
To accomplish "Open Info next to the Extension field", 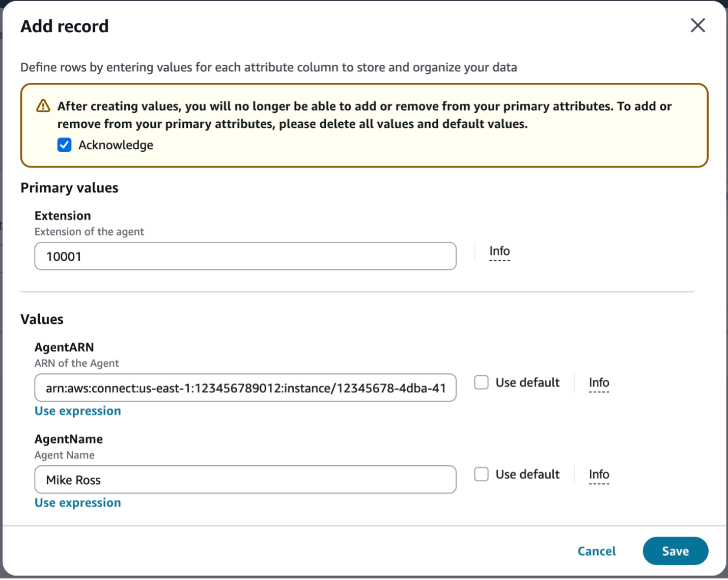I will [x=499, y=251].
